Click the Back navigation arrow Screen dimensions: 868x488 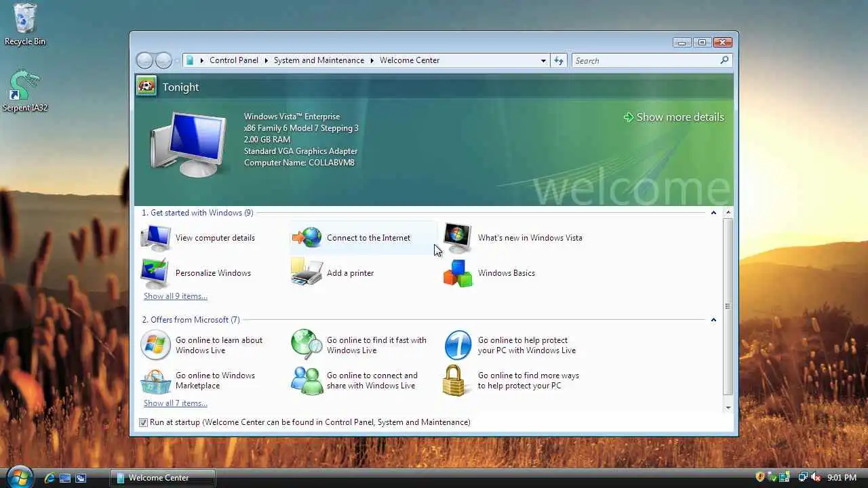click(144, 60)
